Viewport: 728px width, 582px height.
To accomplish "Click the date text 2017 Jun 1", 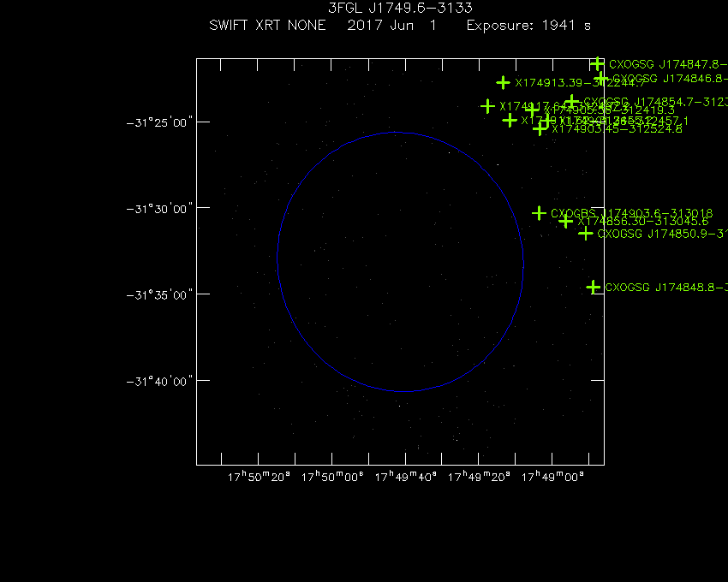I will 392,25.
